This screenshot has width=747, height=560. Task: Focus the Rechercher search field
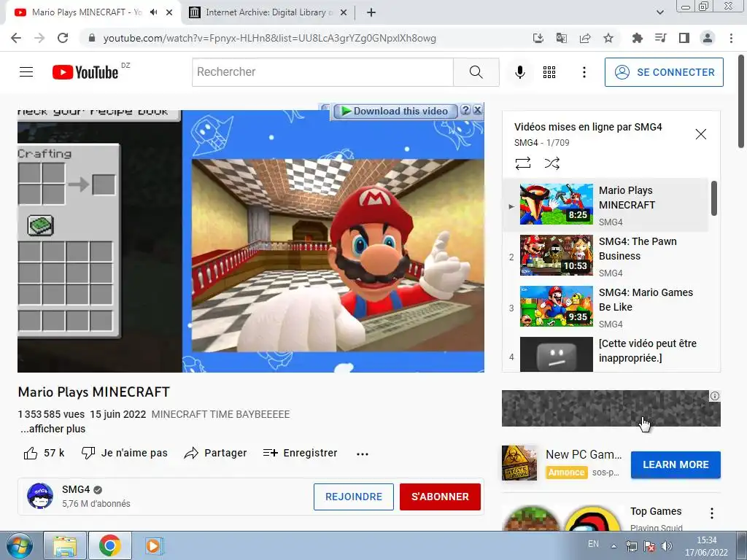pyautogui.click(x=322, y=72)
